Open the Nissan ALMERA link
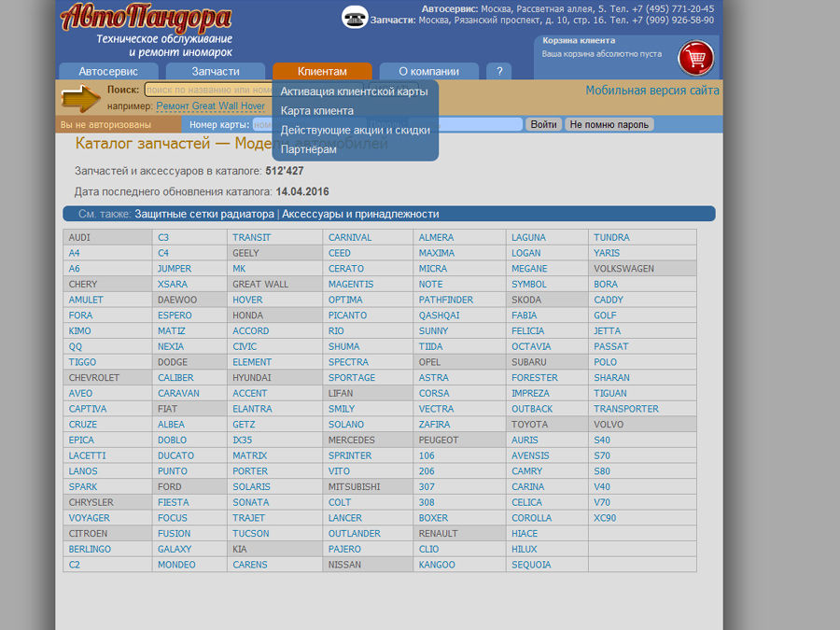Viewport: 840px width, 630px height. (x=436, y=237)
